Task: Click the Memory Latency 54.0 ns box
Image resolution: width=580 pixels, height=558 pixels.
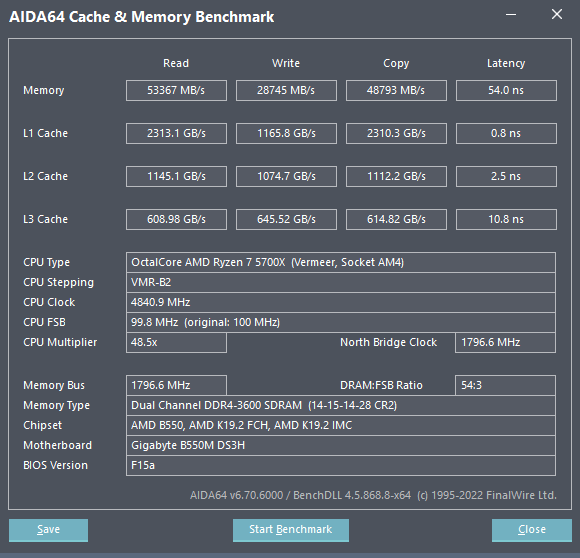Action: [506, 90]
